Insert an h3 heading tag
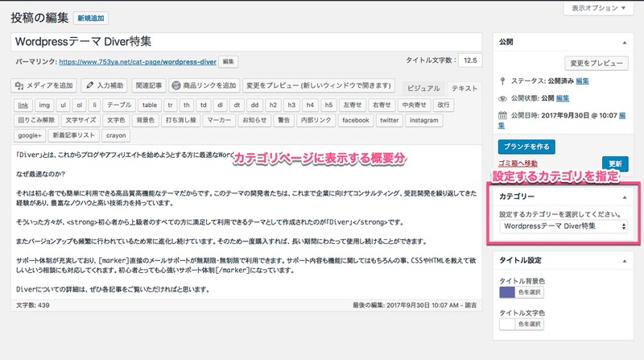Image resolution: width=644 pixels, height=360 pixels. (291, 106)
